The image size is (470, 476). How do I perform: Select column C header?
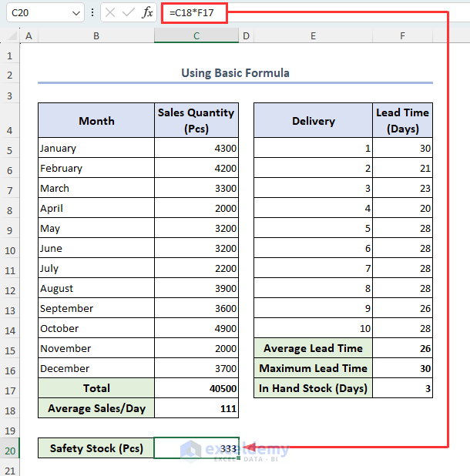196,36
